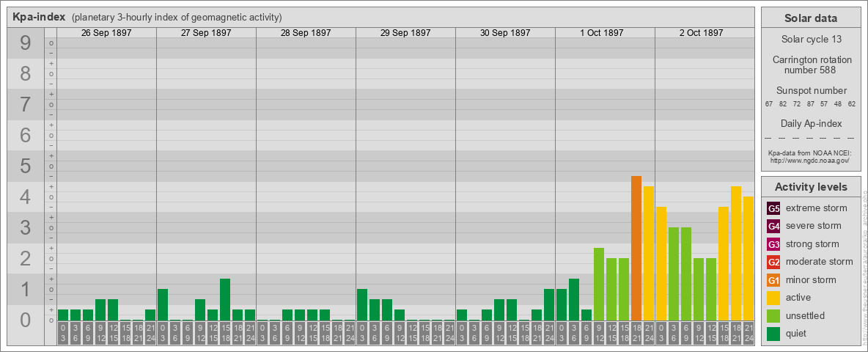This screenshot has width=868, height=352.
Task: Click sunspot value 48
Action: 838,104
